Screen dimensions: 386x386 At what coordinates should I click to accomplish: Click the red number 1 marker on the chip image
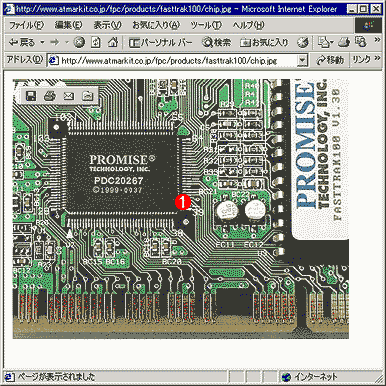(183, 202)
